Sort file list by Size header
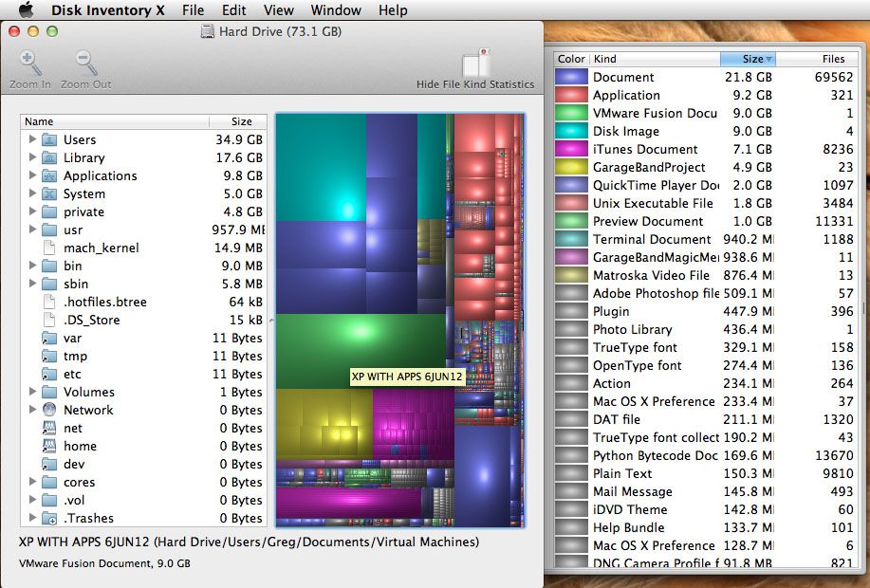Image resolution: width=870 pixels, height=588 pixels. pyautogui.click(x=238, y=121)
